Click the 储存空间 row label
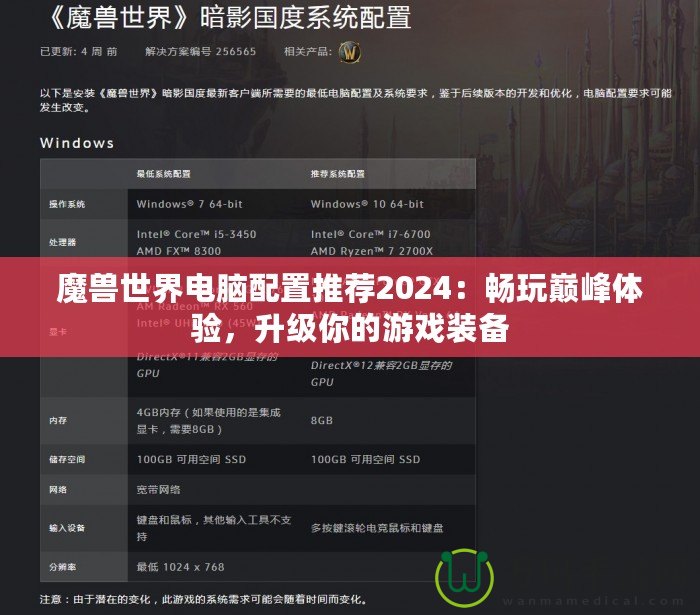Screen dimensions: 700x615 pos(67,459)
